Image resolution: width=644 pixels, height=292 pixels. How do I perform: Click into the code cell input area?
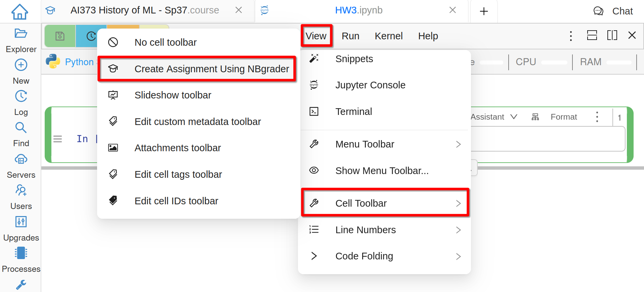click(x=548, y=139)
